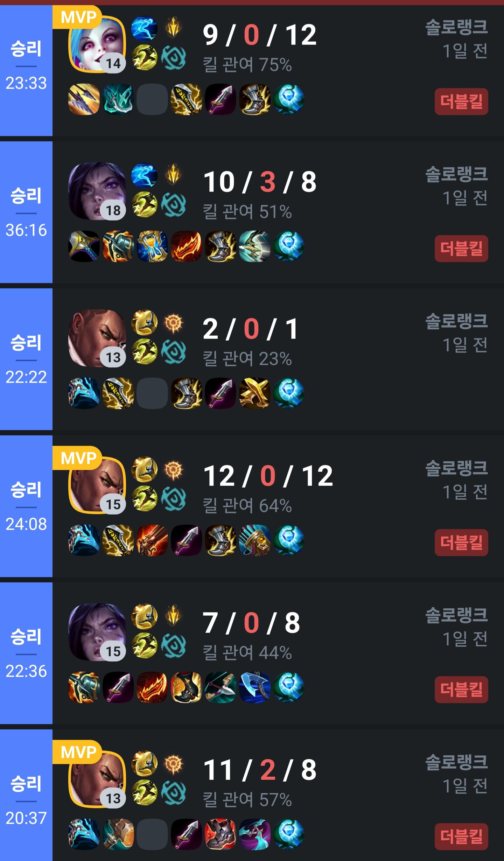Tap the 2 / 0 / 1 score text
This screenshot has height=861, width=504.
[251, 329]
